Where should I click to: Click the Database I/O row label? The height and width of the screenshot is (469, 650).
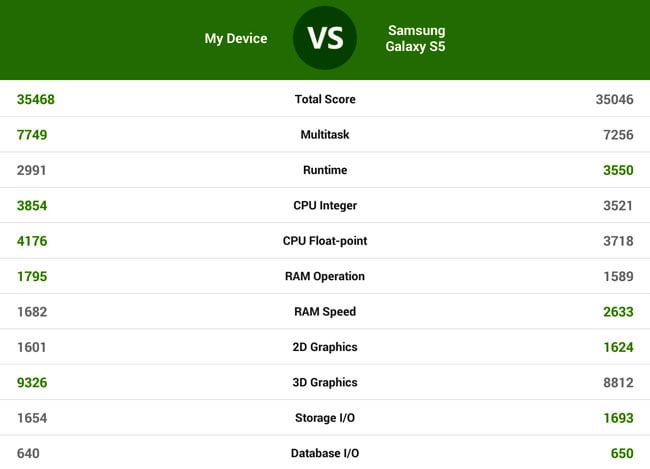point(325,453)
